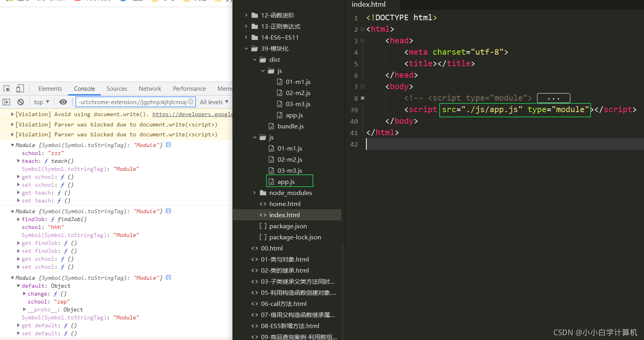Switch to the Sources tab
644x340 pixels.
pyautogui.click(x=117, y=89)
